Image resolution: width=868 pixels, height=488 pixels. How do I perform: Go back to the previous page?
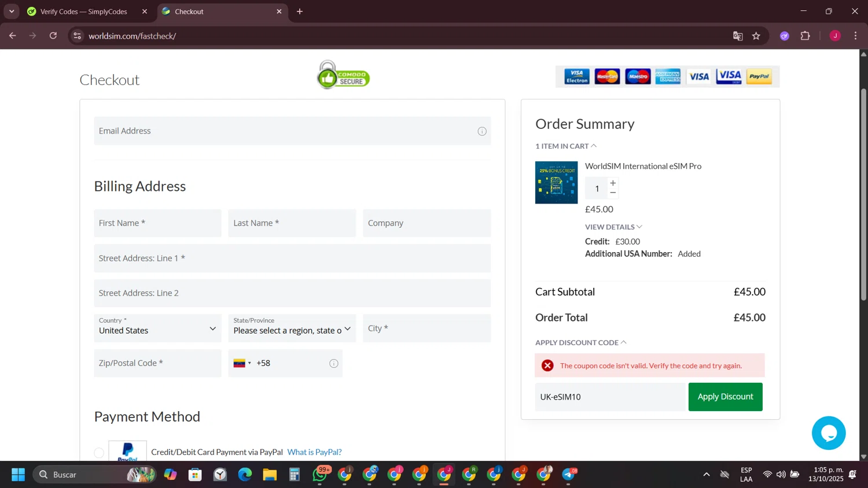click(13, 36)
